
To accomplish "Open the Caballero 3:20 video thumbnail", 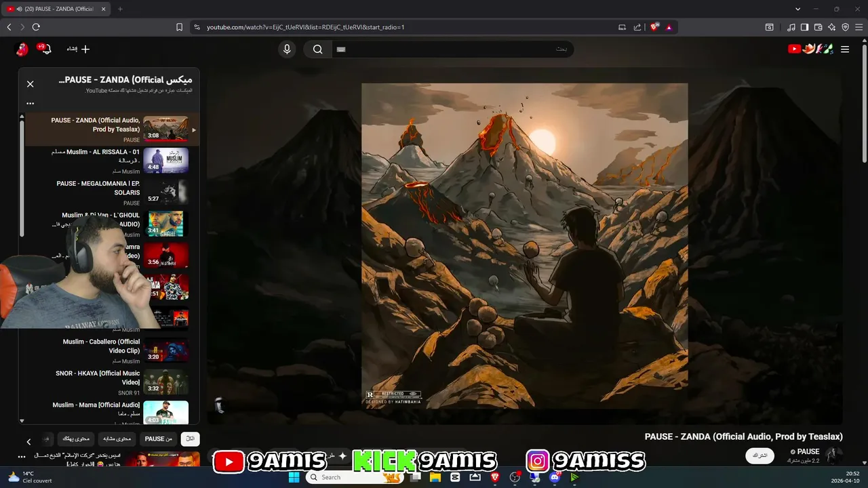I will point(165,350).
